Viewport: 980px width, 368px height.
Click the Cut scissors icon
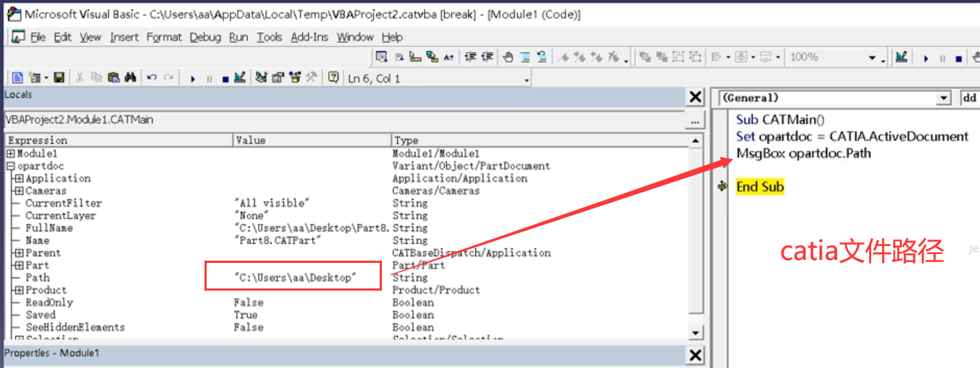[x=80, y=77]
